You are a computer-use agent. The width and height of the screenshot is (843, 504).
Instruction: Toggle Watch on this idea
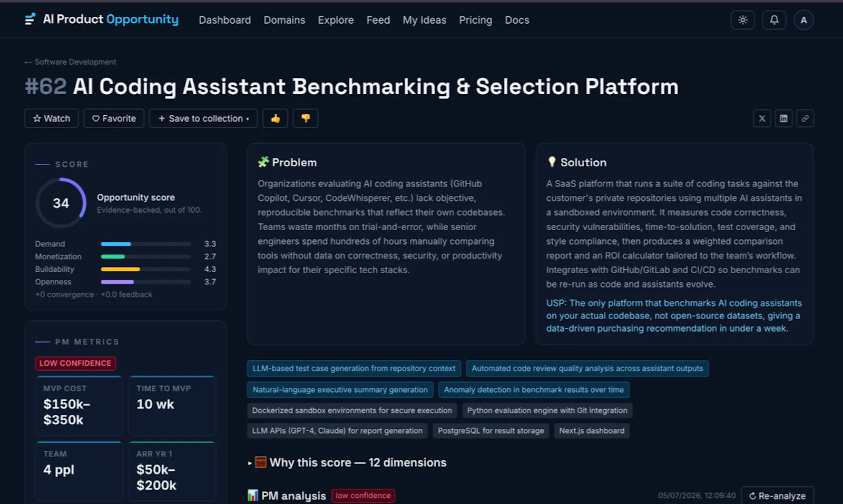tap(51, 118)
